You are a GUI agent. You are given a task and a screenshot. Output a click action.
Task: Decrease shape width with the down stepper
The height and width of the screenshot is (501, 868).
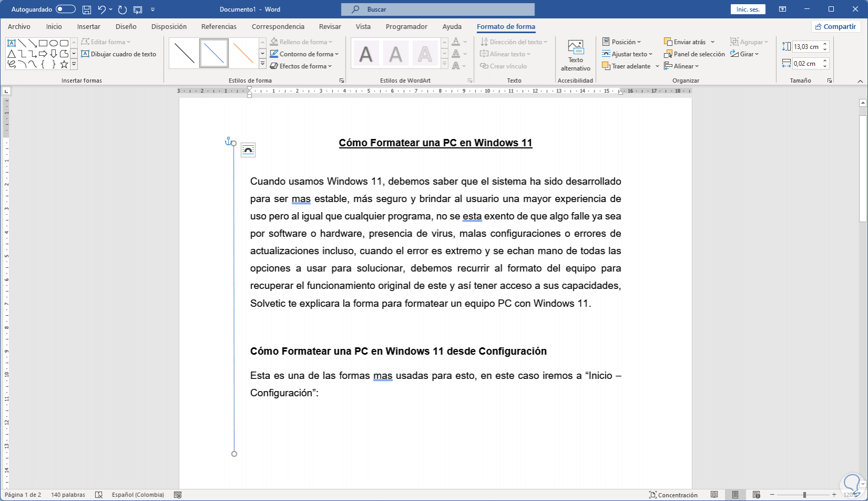pos(825,66)
